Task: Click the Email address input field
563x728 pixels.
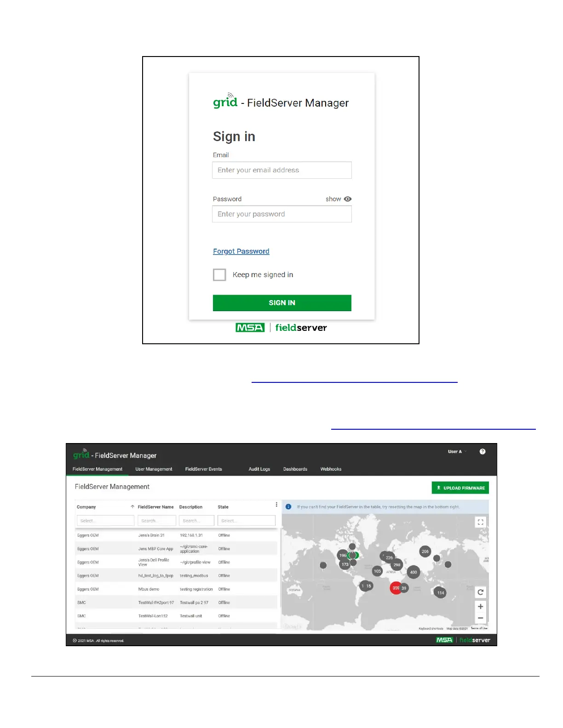Action: click(x=282, y=170)
